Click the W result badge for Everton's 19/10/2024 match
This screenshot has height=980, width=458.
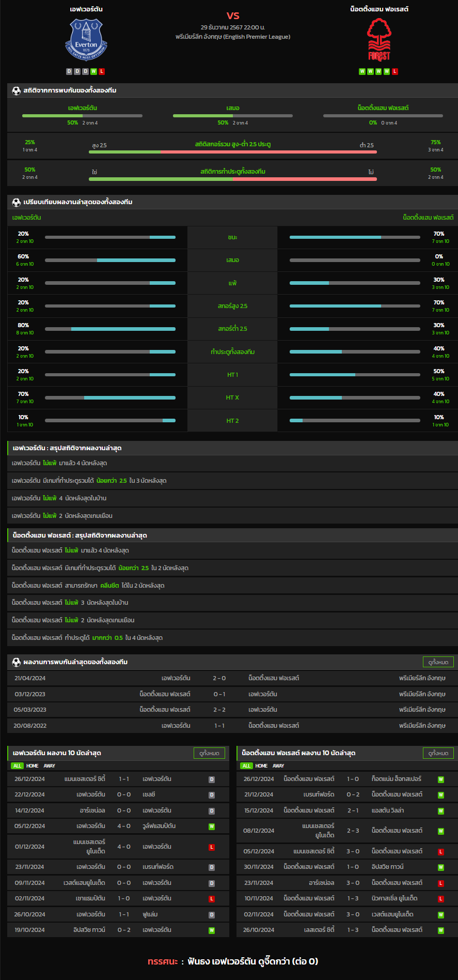pyautogui.click(x=212, y=930)
